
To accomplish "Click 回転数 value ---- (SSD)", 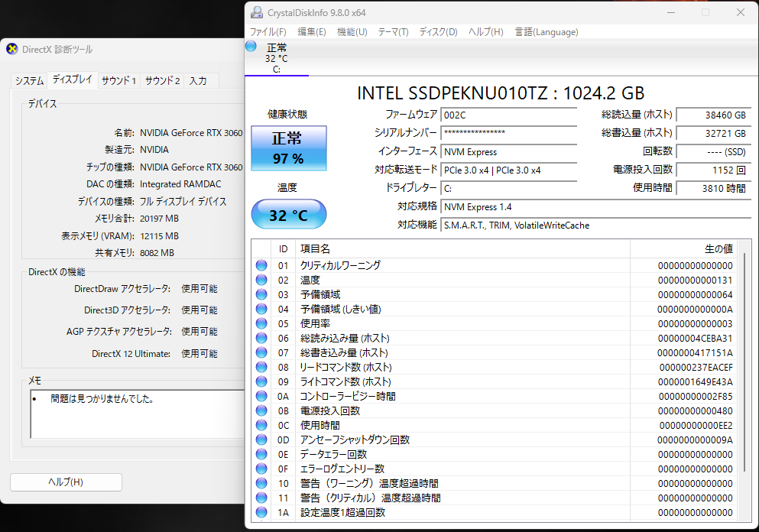I will pos(713,151).
